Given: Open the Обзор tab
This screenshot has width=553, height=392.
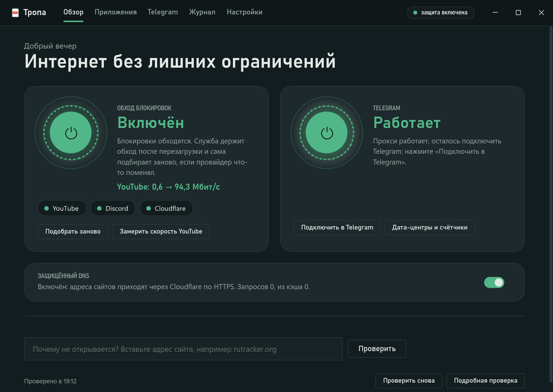Looking at the screenshot, I should point(73,12).
